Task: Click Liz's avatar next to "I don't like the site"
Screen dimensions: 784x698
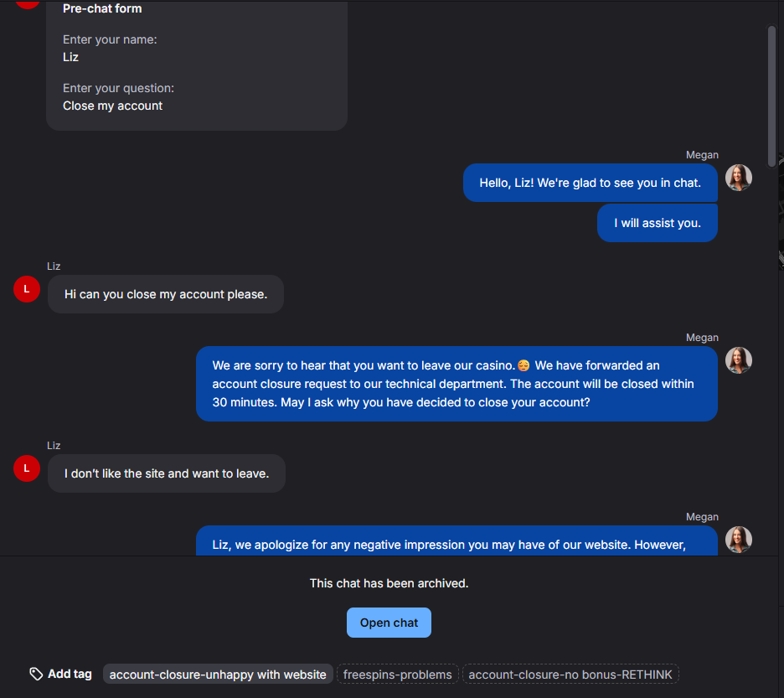Action: tap(27, 468)
